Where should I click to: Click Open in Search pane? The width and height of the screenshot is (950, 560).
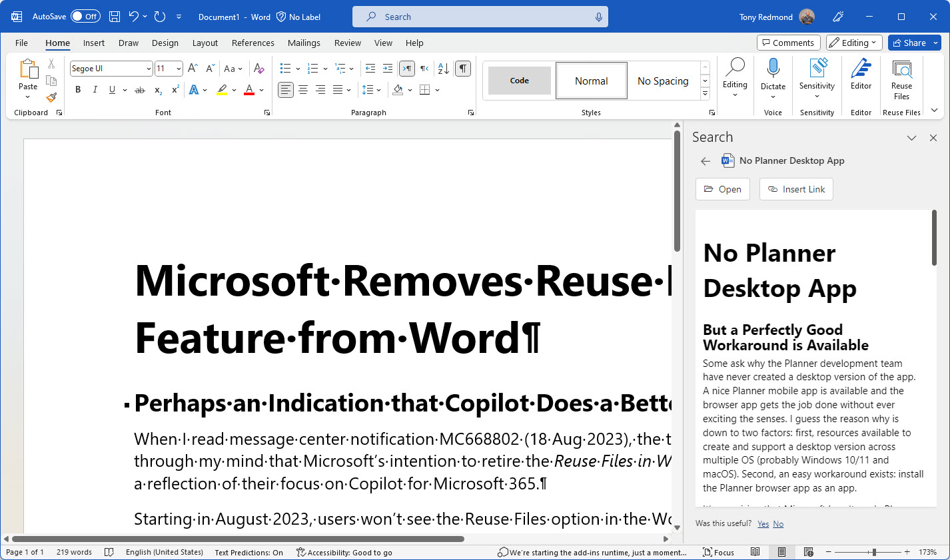[x=723, y=189]
